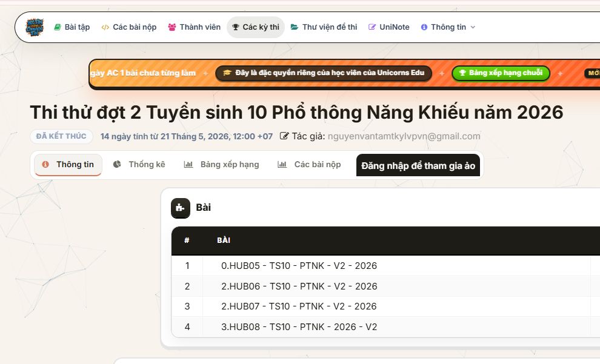This screenshot has height=364, width=600.
Task: Click the BÀI column header
Action: pyautogui.click(x=224, y=240)
